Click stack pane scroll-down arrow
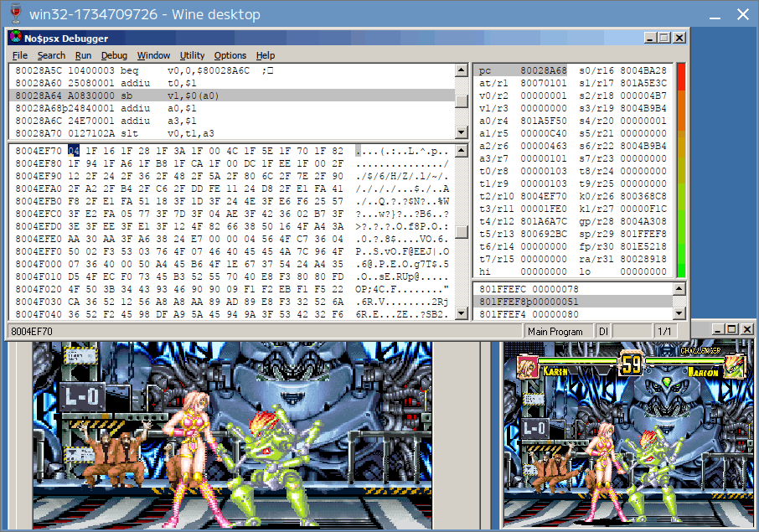 point(679,313)
